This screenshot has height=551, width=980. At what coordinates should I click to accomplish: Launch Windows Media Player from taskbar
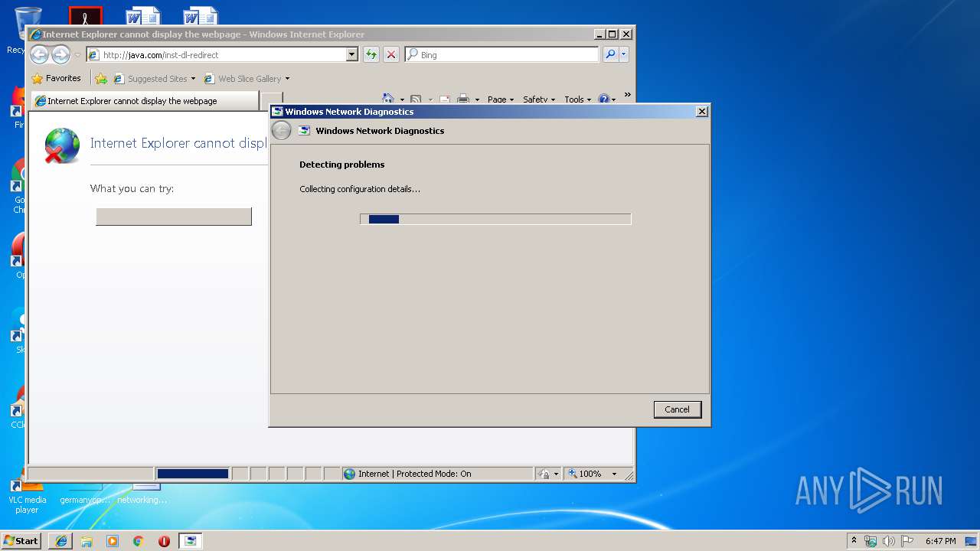pos(113,541)
